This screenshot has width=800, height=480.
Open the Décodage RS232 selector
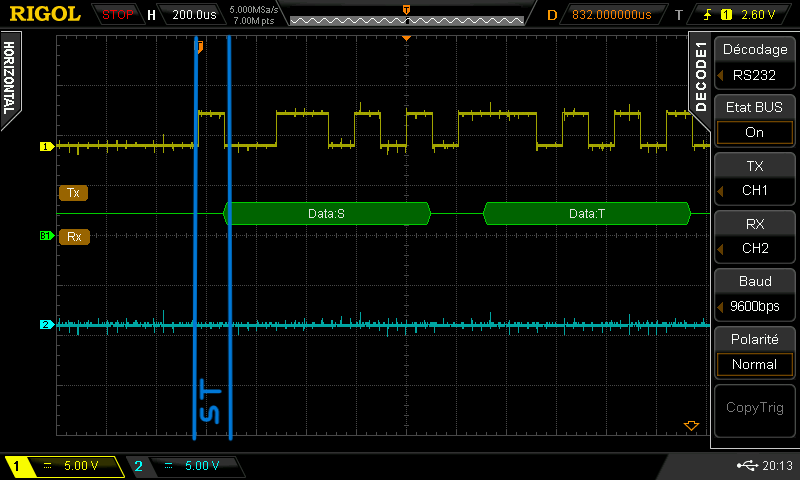pos(754,63)
